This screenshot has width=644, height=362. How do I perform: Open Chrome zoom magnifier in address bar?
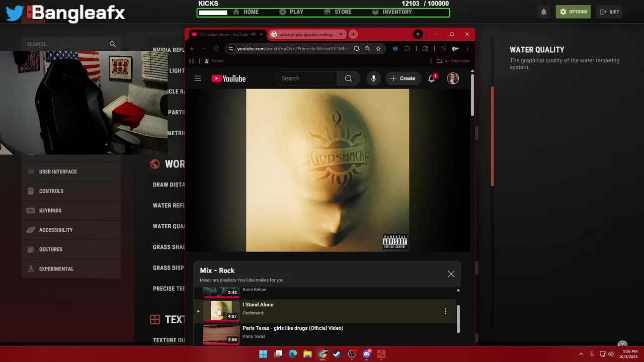coord(367,49)
